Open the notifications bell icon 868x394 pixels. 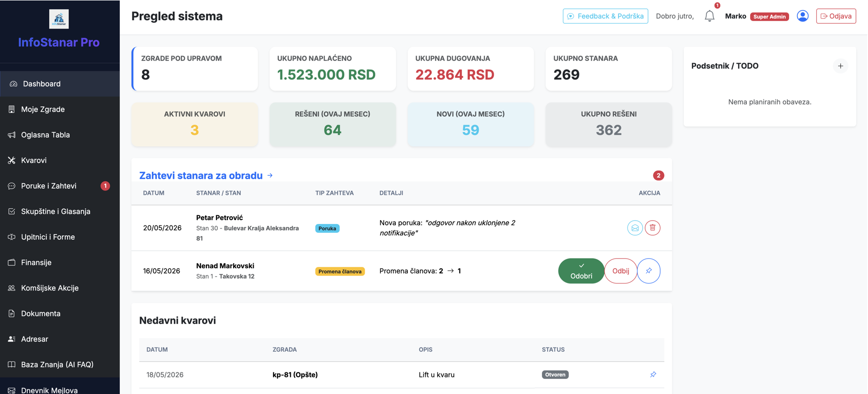(709, 16)
